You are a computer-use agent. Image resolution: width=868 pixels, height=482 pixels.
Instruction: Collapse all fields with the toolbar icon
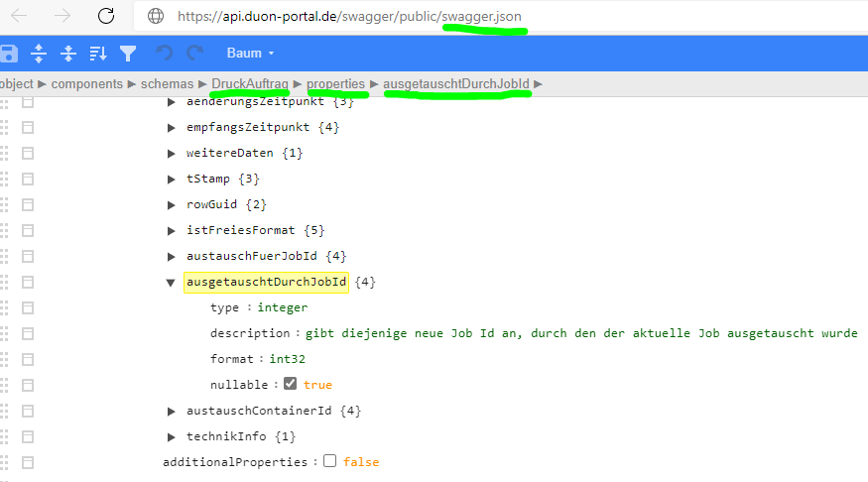click(x=68, y=53)
